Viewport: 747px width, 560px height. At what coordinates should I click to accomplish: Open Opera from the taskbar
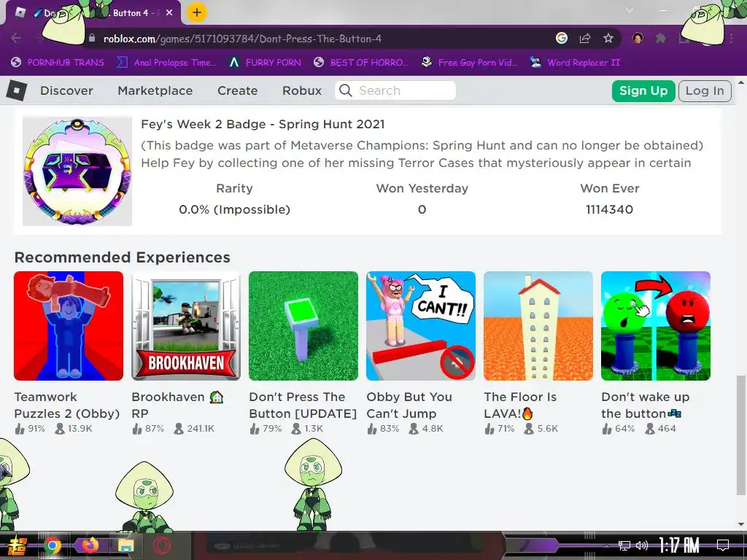[163, 545]
